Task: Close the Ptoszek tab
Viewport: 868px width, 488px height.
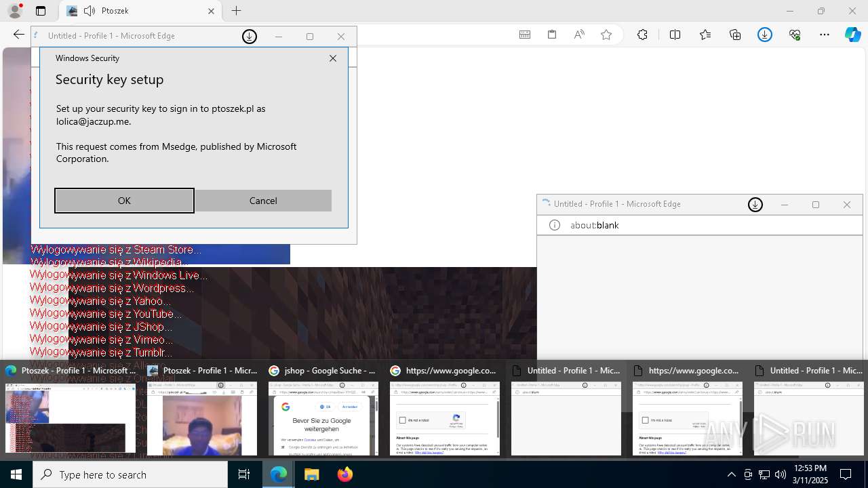Action: tap(211, 11)
